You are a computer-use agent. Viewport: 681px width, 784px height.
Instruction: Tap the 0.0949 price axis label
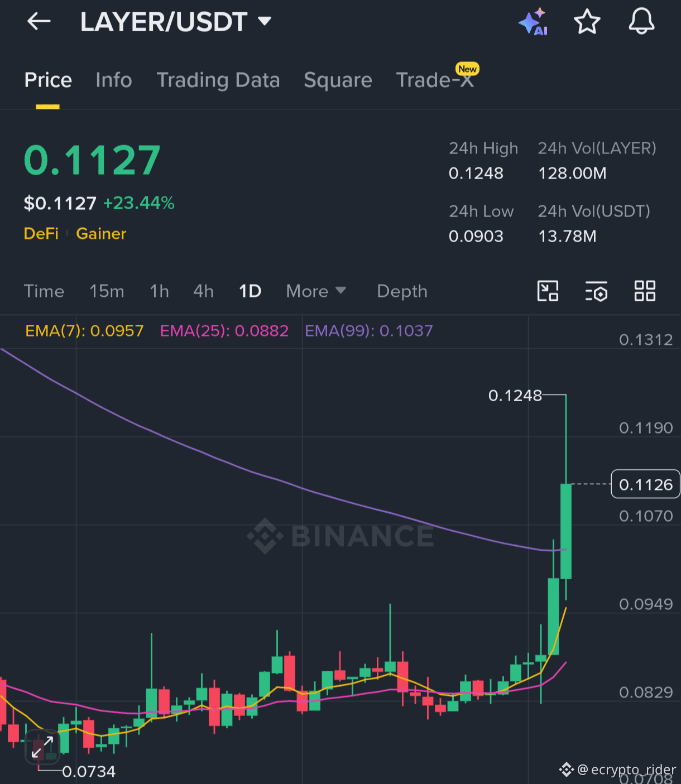tap(646, 604)
